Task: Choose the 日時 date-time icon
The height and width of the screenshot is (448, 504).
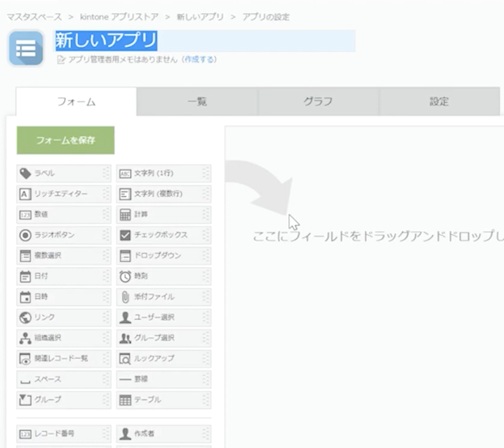Action: click(25, 297)
